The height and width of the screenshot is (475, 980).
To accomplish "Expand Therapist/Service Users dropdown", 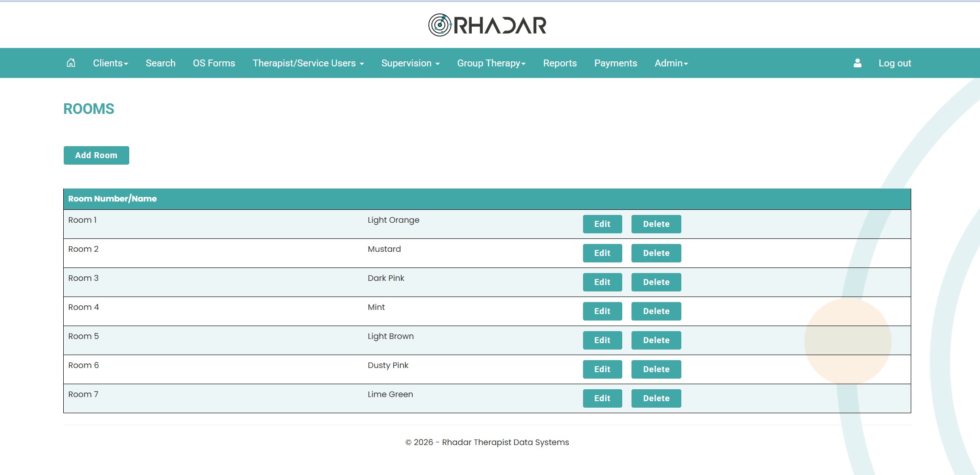I will (308, 63).
